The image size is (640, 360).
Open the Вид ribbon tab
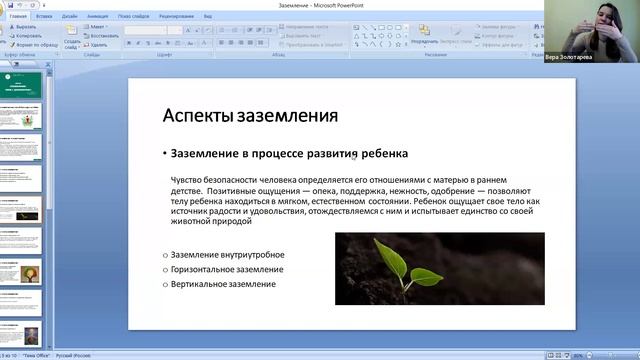pyautogui.click(x=208, y=16)
